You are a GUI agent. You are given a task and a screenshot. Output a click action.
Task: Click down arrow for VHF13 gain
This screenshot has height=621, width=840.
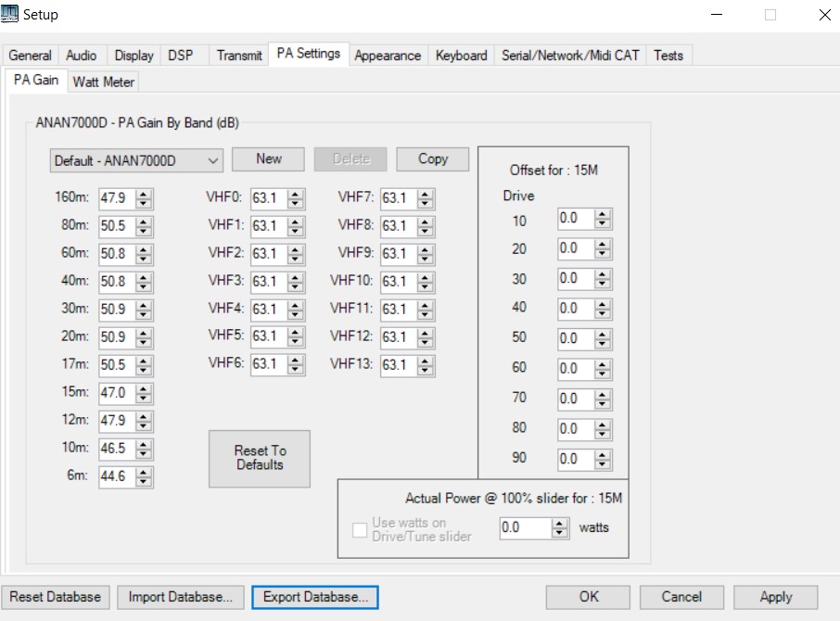(x=426, y=370)
